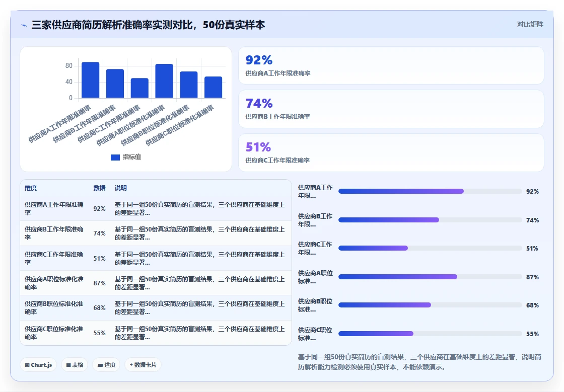Click the 51% data card value
Screen dimensions: 564x392
258,147
